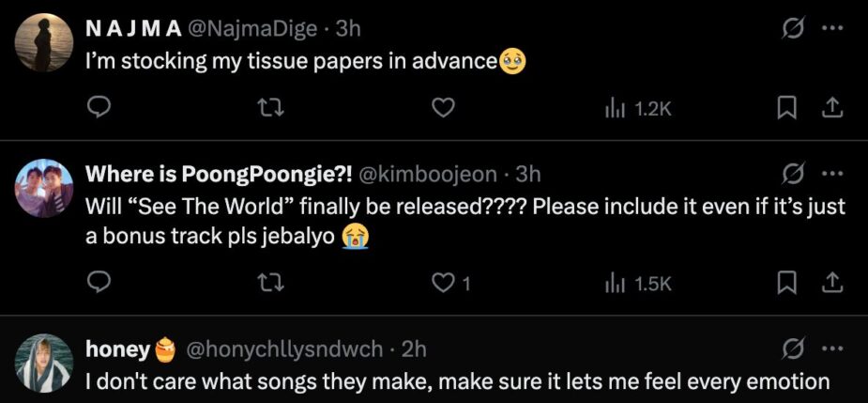Viewport: 868px width, 403px height.
Task: Share NAJMA's tweet
Action: pyautogui.click(x=830, y=109)
